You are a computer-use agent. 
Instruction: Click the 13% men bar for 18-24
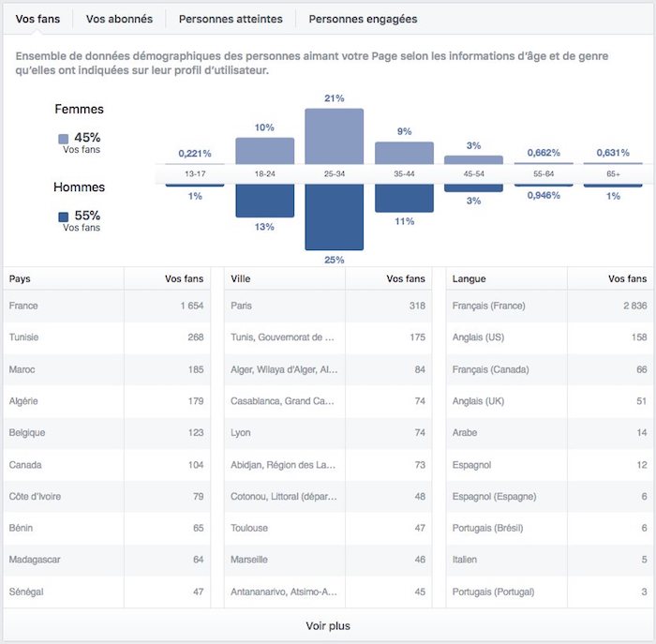pyautogui.click(x=264, y=202)
